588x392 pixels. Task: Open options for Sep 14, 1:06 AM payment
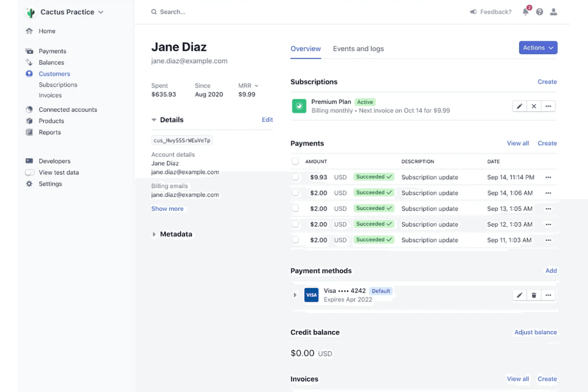(x=548, y=193)
